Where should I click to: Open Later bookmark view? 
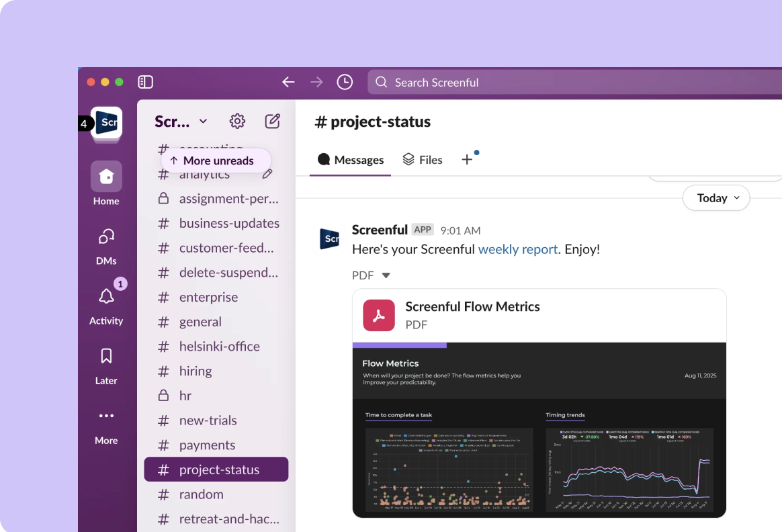pyautogui.click(x=106, y=367)
